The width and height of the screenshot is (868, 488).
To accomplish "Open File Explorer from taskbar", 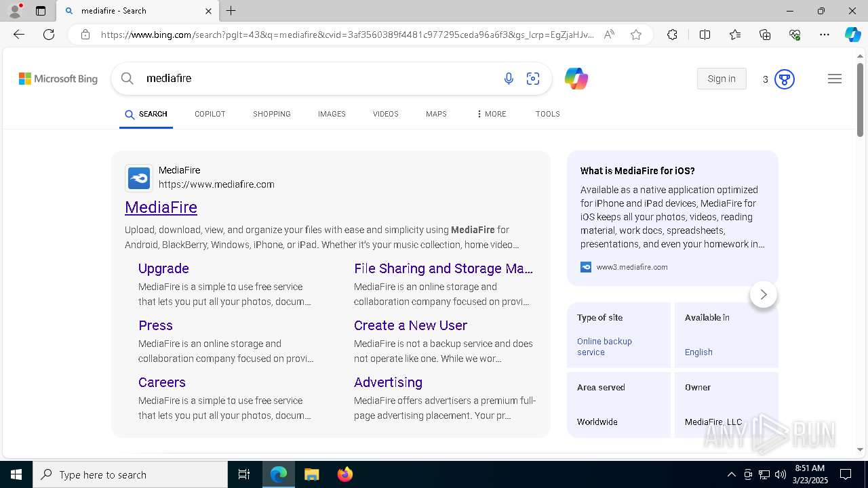I will [311, 474].
